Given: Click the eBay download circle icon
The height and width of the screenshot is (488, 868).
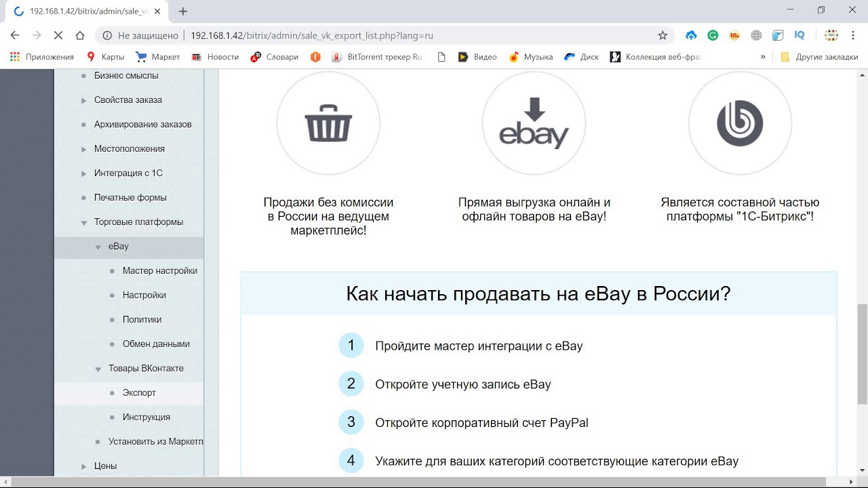Looking at the screenshot, I should [x=534, y=123].
